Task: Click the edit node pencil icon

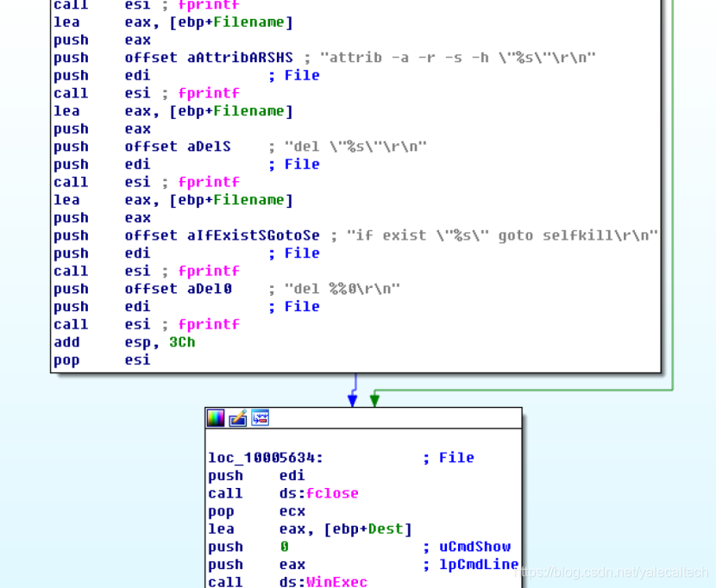Action: coord(238,418)
